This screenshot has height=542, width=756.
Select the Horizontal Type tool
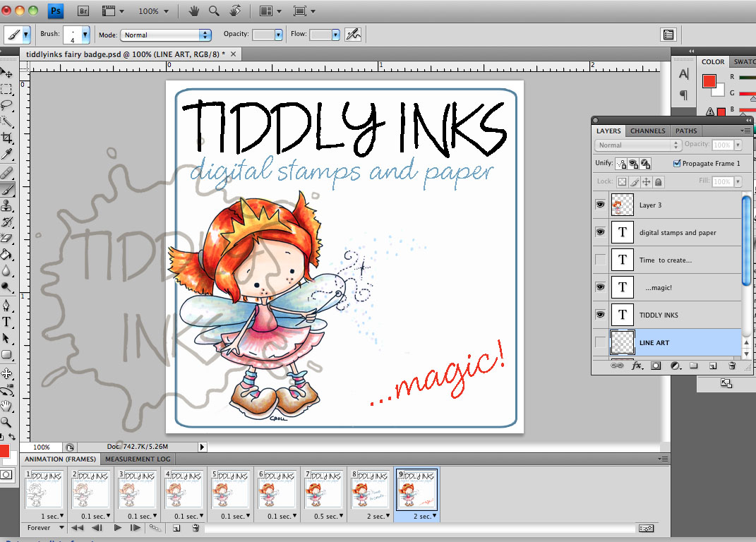pos(6,322)
